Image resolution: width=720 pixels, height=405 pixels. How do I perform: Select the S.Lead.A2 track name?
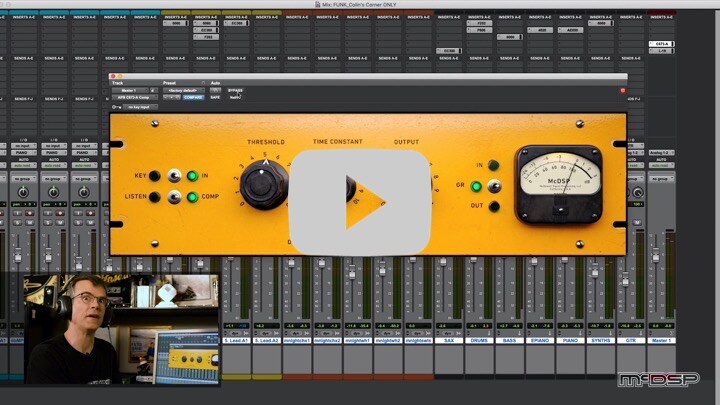(x=266, y=341)
